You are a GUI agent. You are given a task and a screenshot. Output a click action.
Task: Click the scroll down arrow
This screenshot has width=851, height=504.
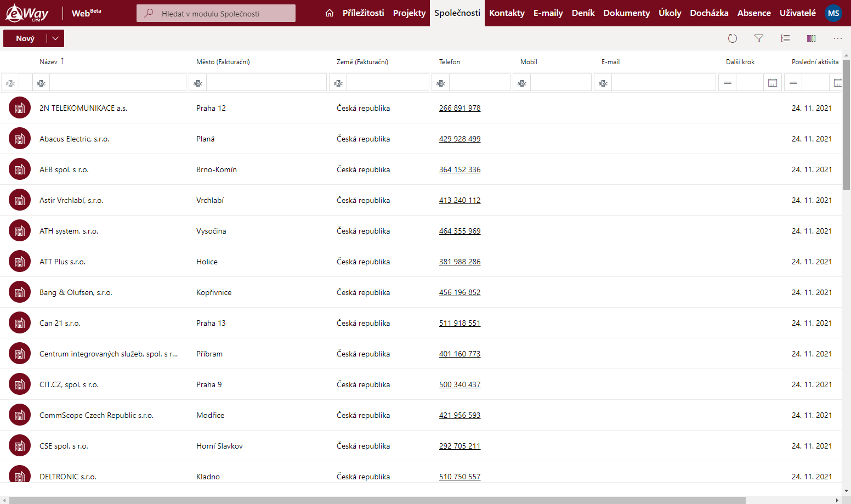(x=847, y=491)
